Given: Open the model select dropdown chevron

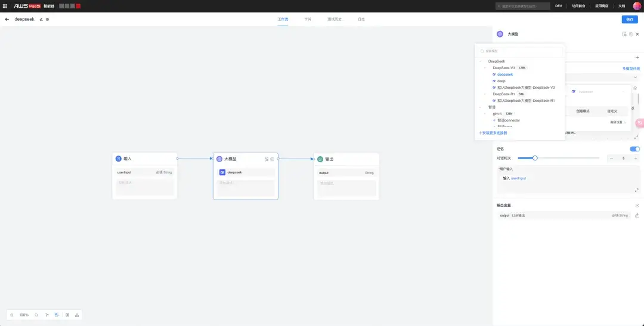Looking at the screenshot, I should pos(635,77).
